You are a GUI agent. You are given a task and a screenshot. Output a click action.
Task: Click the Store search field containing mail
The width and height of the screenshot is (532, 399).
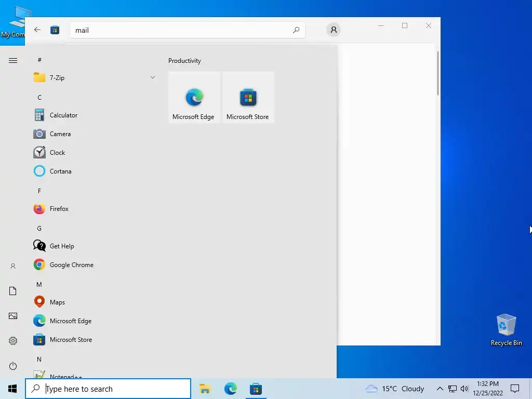187,30
